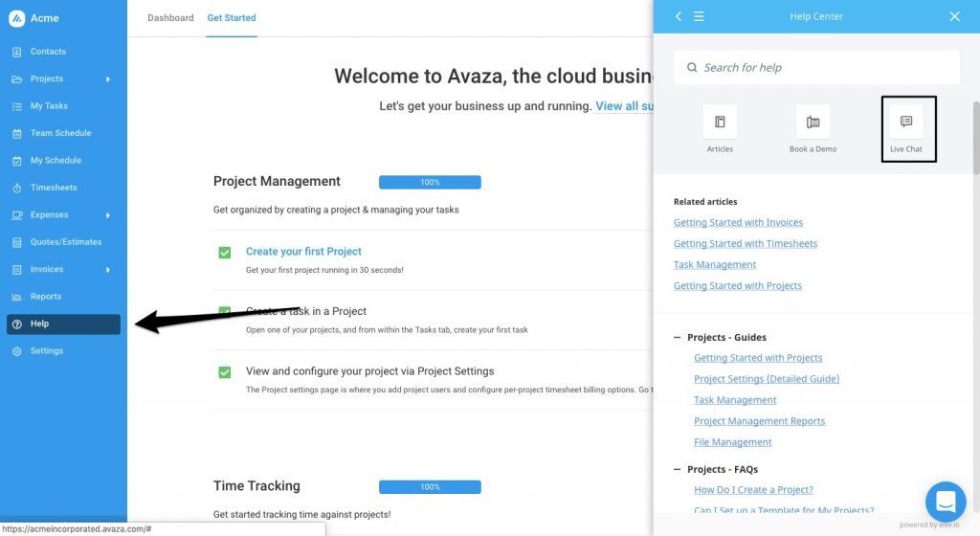Click the Project Management heading
The image size is (980, 536).
[x=277, y=181]
